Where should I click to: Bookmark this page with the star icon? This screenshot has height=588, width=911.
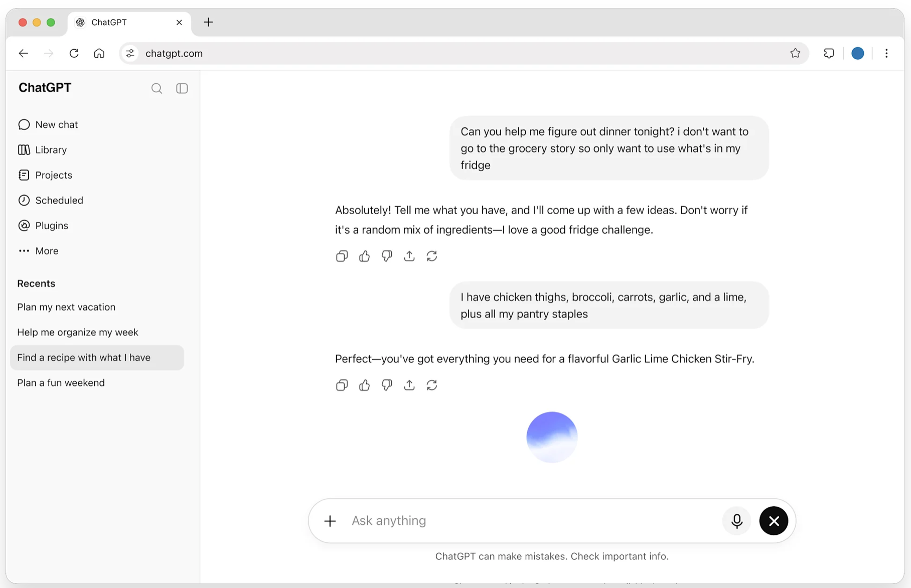795,53
